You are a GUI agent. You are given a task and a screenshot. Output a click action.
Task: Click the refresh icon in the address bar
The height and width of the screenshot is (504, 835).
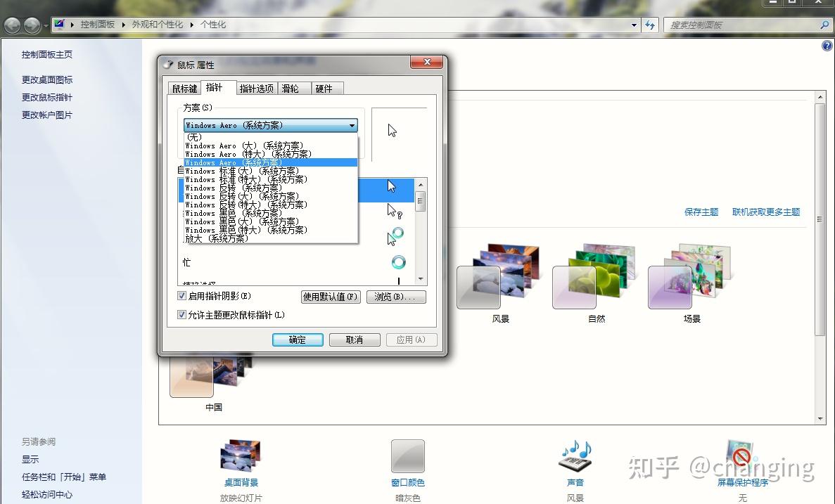(649, 25)
